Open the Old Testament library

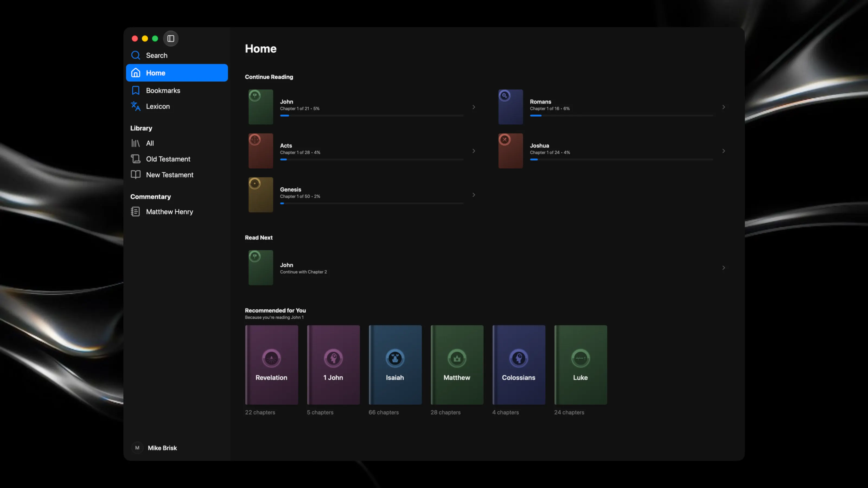click(177, 159)
